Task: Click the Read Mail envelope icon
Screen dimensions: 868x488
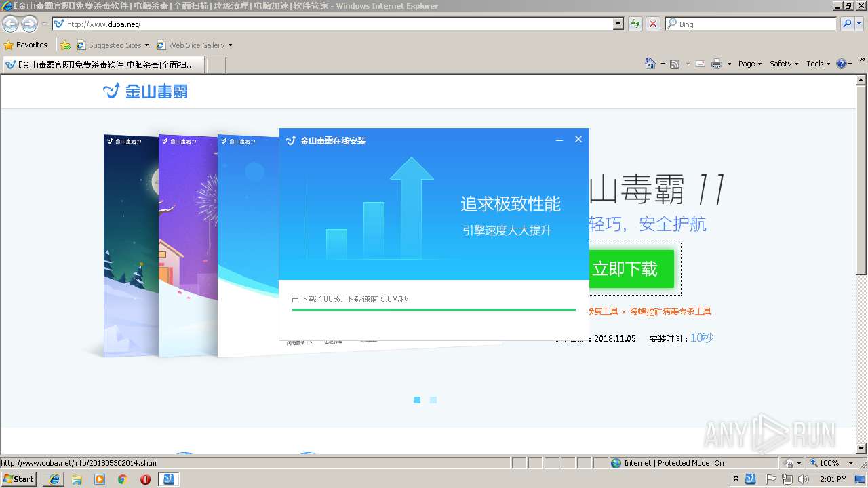Action: coord(701,64)
